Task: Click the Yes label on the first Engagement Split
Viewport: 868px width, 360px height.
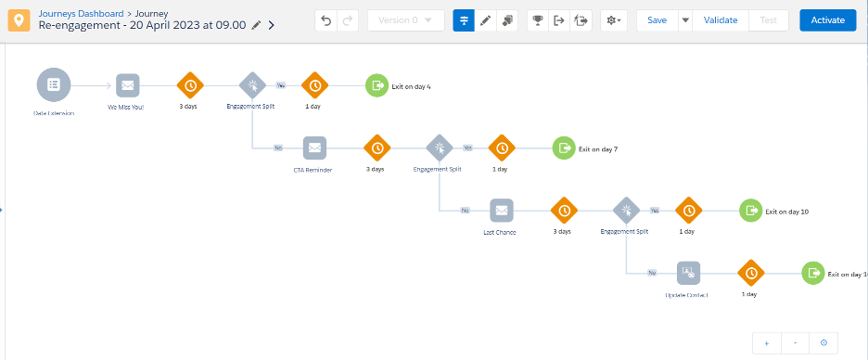Action: click(x=281, y=85)
